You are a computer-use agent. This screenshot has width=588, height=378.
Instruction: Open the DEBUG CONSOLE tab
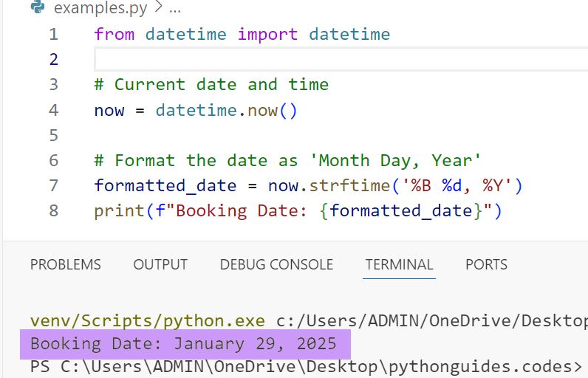(x=276, y=264)
